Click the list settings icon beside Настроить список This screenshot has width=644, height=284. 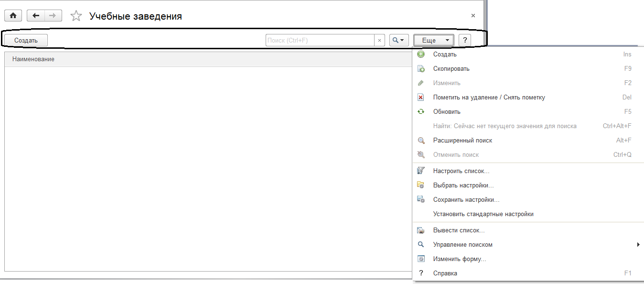tap(421, 171)
